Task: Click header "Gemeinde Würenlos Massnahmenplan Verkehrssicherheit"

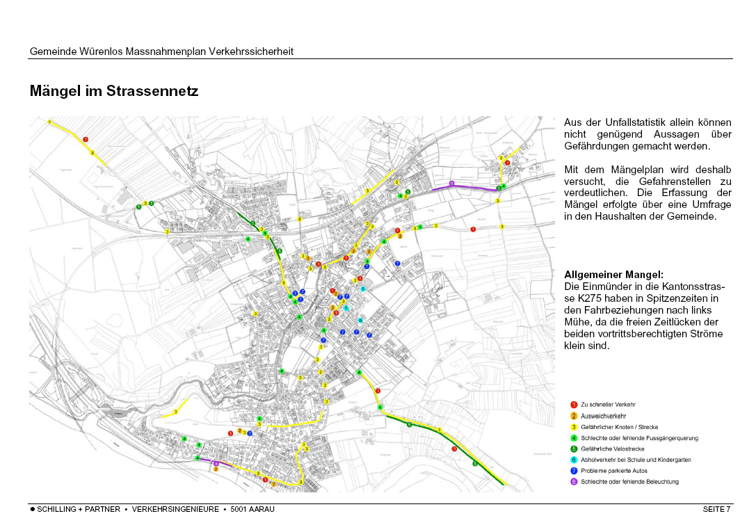Action: [161, 51]
